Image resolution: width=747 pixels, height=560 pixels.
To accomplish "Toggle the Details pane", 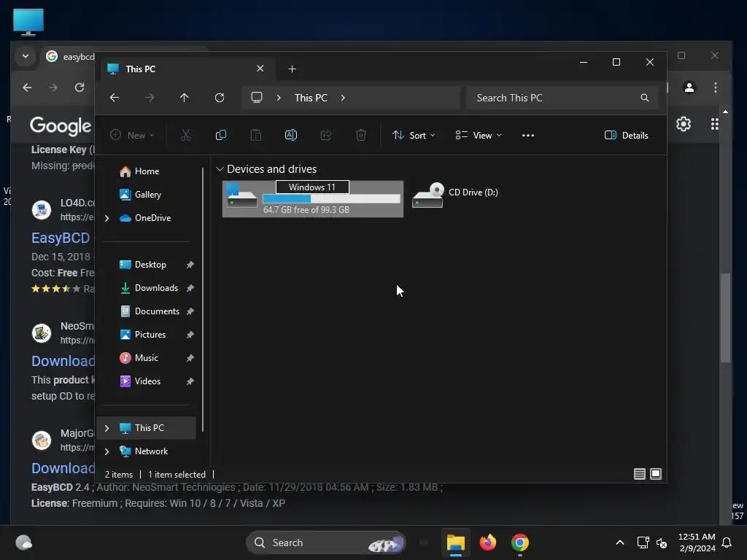I will tap(626, 135).
